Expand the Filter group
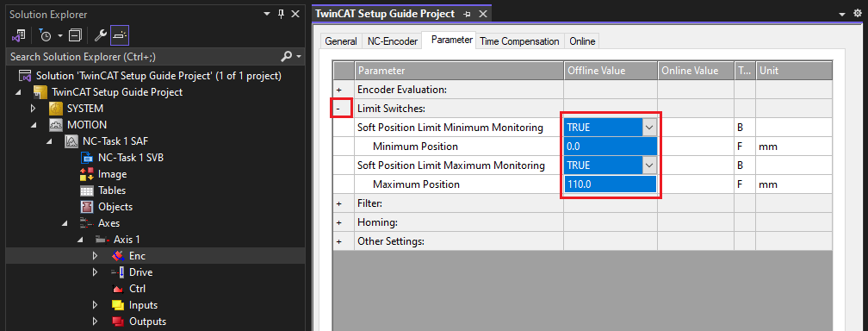Screen dimensions: 868x331 (x=338, y=204)
